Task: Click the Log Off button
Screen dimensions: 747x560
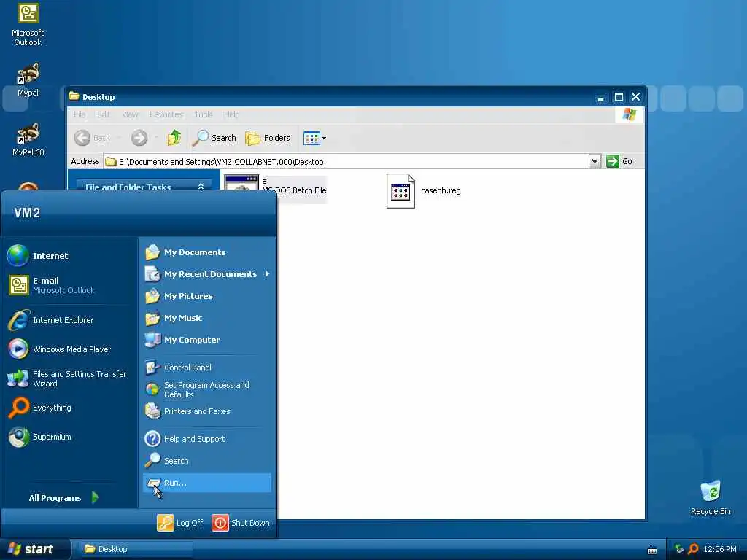Action: [181, 522]
